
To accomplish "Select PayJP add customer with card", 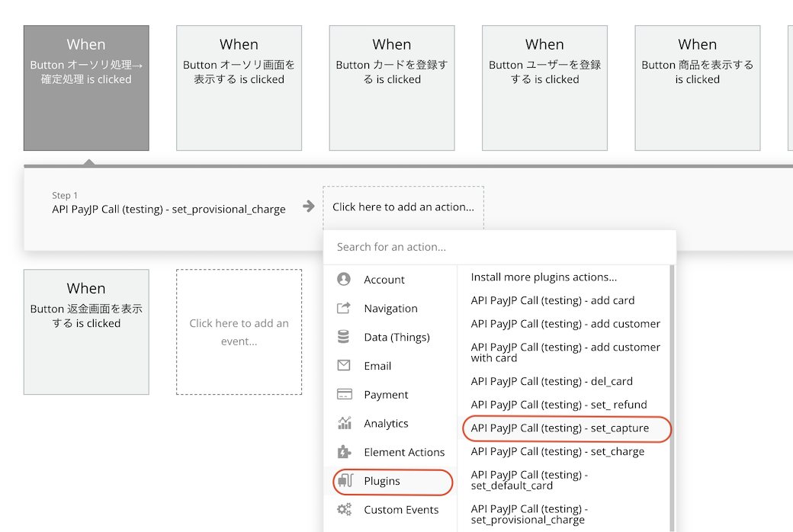I will click(x=566, y=352).
